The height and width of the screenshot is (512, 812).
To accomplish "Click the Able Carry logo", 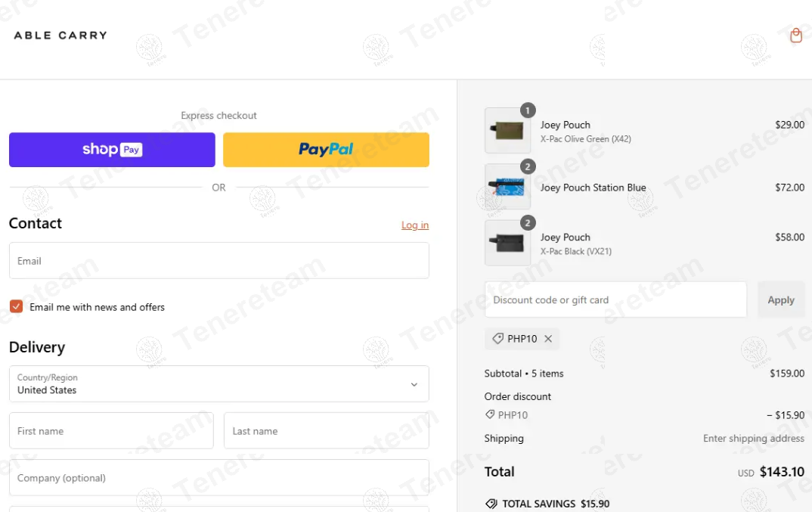I will 60,36.
